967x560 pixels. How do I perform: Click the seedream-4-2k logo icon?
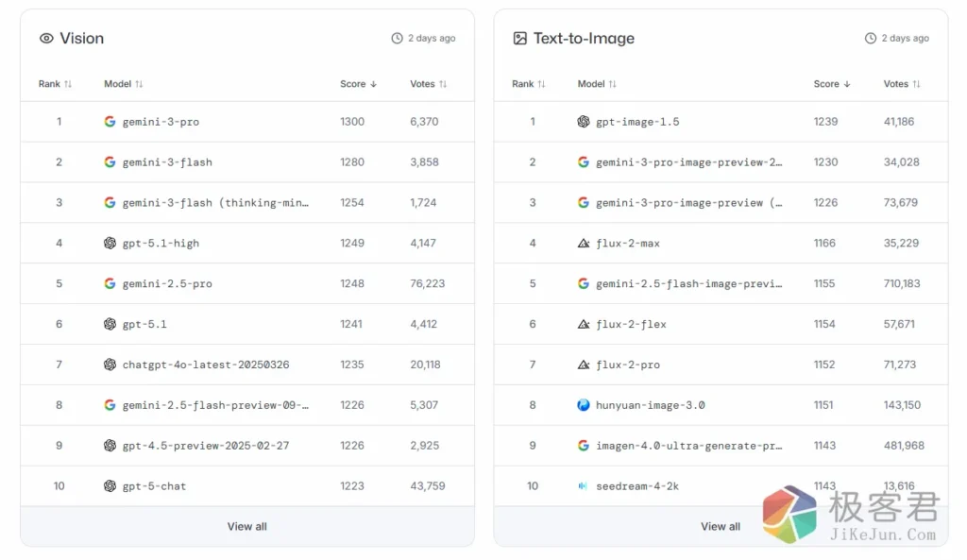[x=584, y=486]
